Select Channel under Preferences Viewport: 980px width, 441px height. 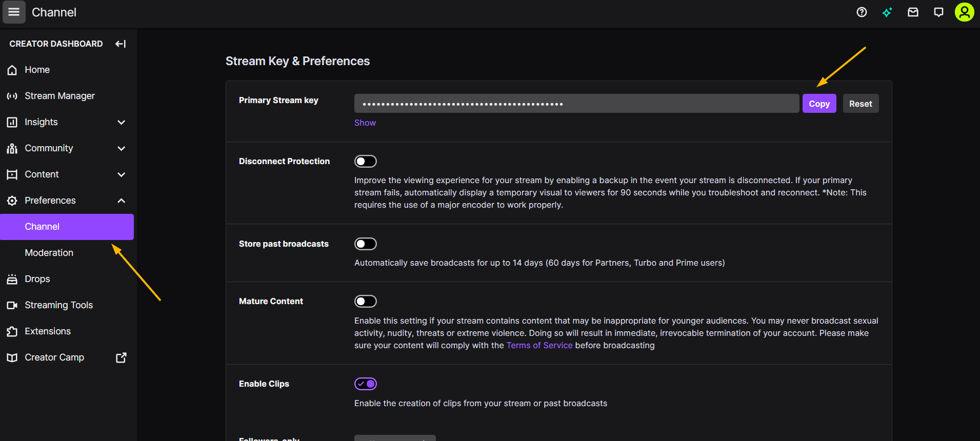67,227
